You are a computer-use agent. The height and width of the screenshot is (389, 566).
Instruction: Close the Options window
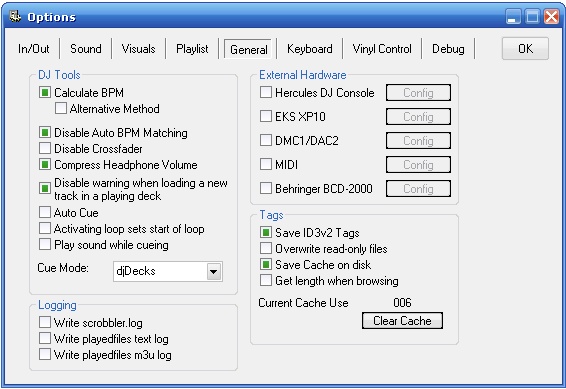[552, 17]
